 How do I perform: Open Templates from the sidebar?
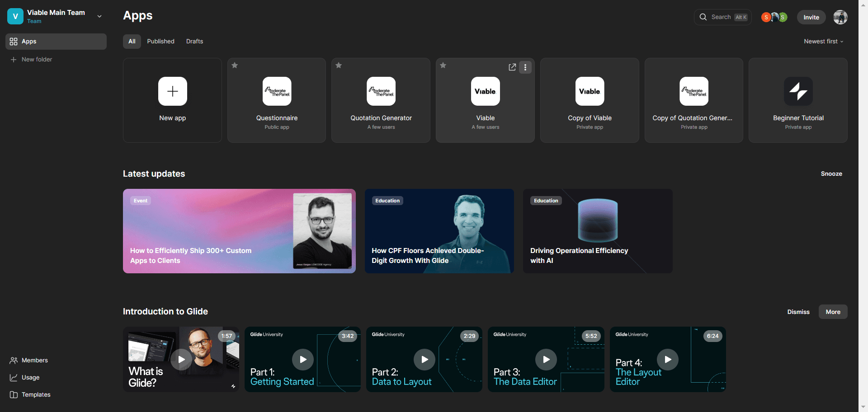coord(30,394)
